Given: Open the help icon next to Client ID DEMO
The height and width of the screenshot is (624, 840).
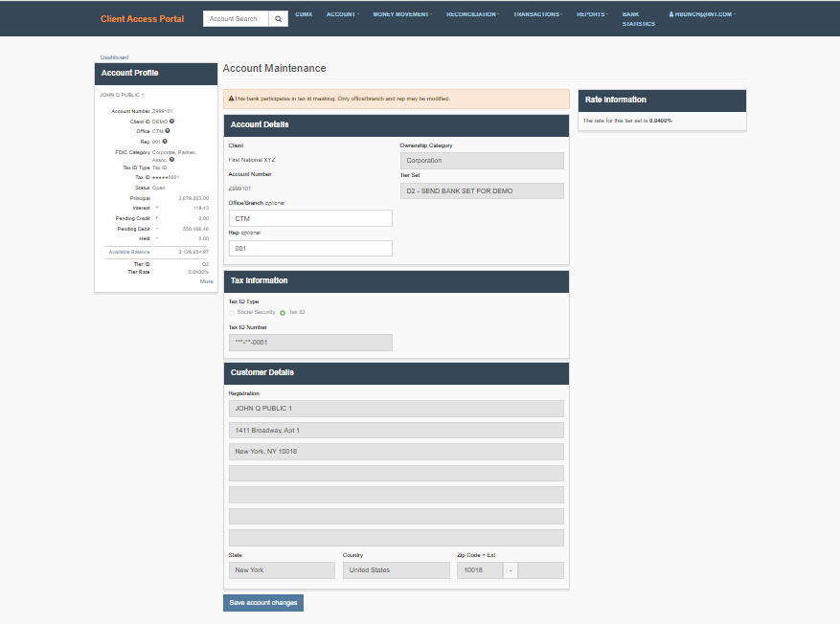Looking at the screenshot, I should point(172,122).
